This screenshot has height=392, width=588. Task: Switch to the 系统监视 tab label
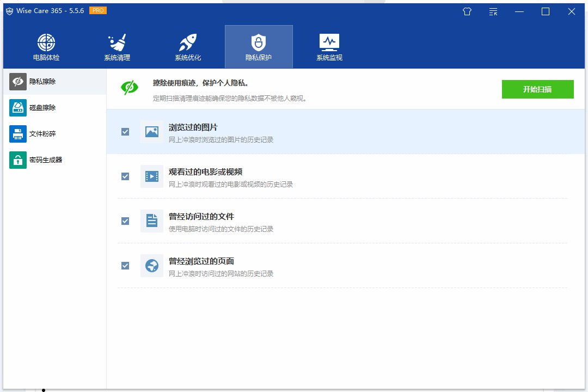coord(329,58)
